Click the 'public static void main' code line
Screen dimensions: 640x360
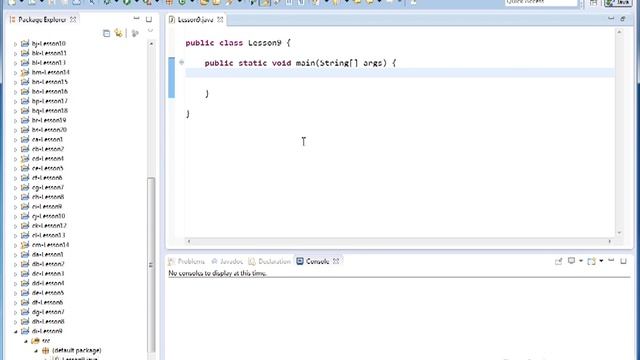300,63
